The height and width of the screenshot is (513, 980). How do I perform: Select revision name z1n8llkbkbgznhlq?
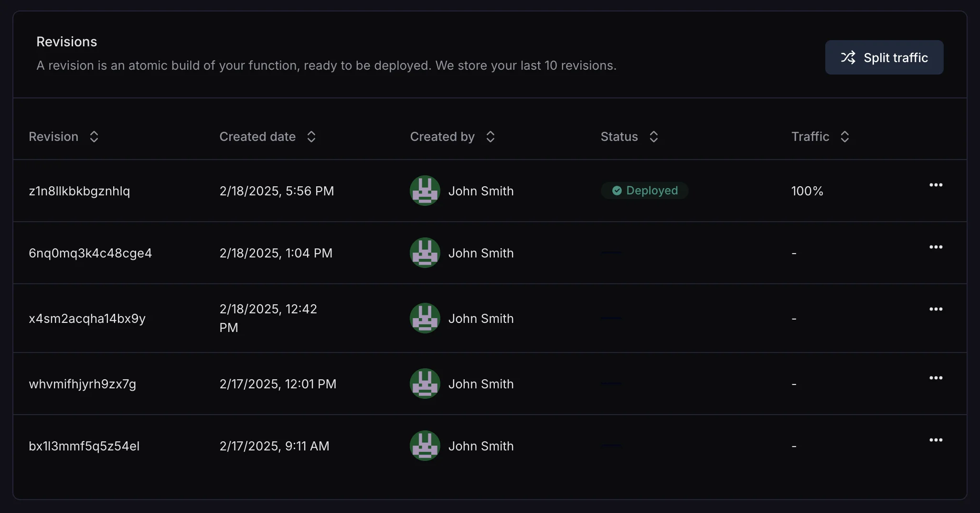[x=79, y=191]
